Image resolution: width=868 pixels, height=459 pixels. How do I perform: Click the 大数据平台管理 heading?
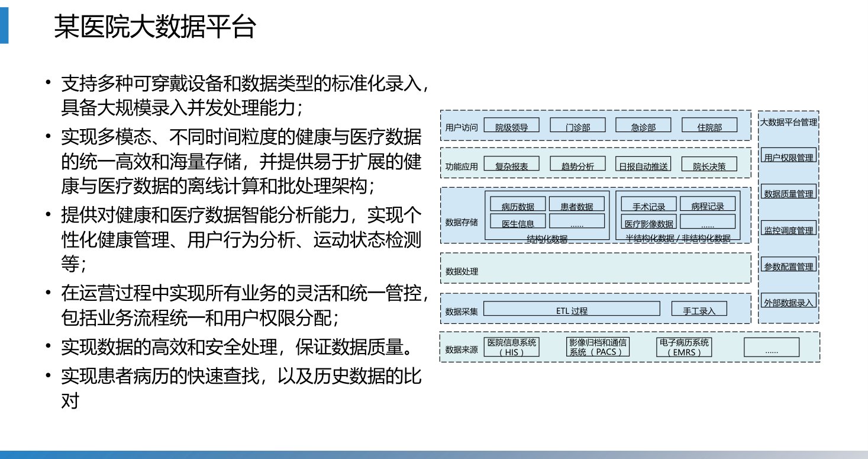788,123
